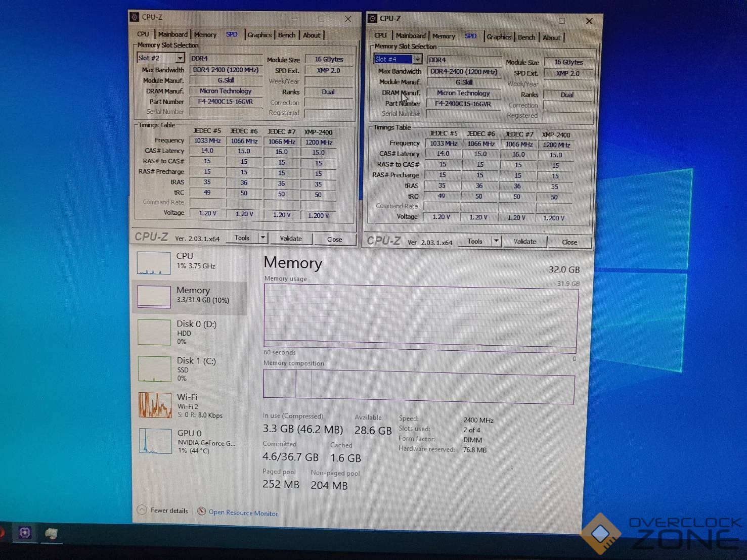Open the Task Manager icon on the taskbar

tap(51, 533)
